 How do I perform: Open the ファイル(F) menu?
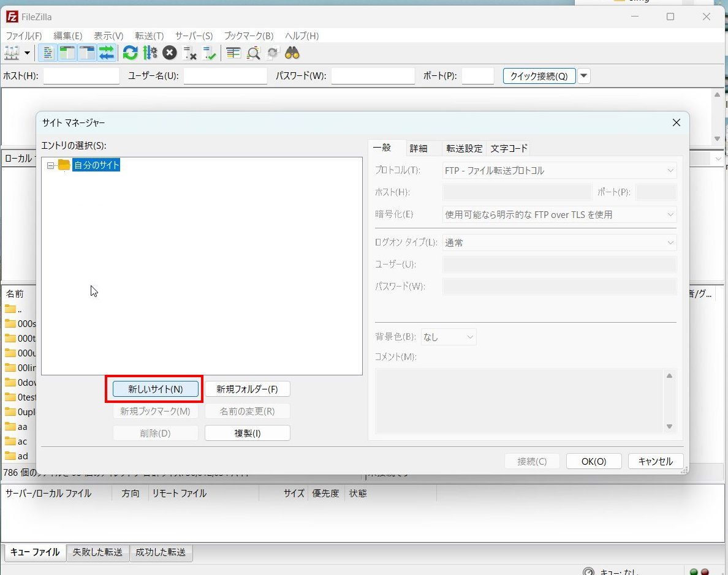24,36
